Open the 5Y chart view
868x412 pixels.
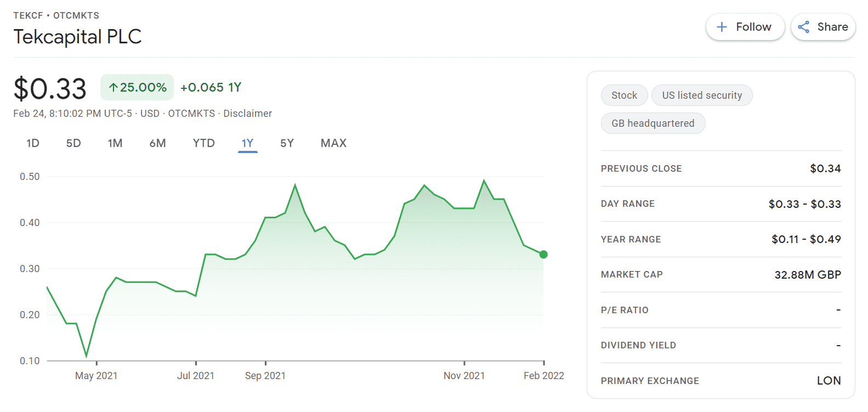(x=287, y=143)
